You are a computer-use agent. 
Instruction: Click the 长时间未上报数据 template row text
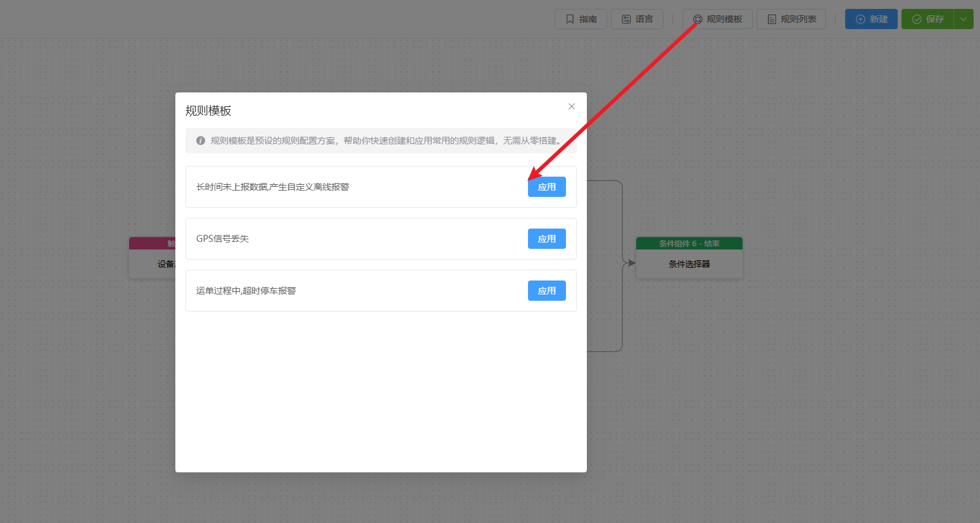[273, 187]
